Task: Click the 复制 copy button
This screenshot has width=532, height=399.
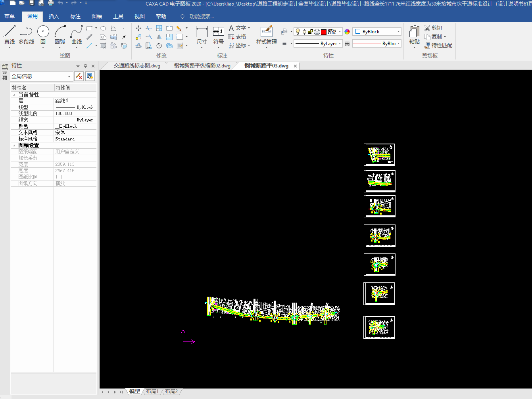Action: [433, 36]
